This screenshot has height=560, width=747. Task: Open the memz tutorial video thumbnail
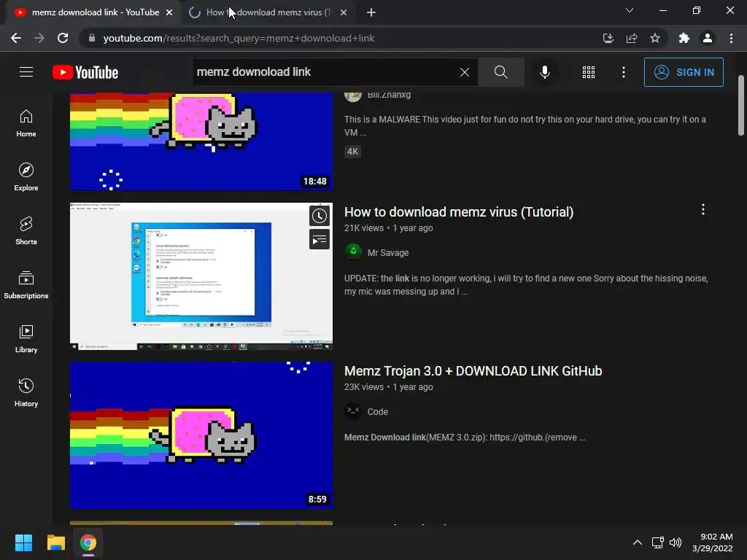[x=201, y=276]
